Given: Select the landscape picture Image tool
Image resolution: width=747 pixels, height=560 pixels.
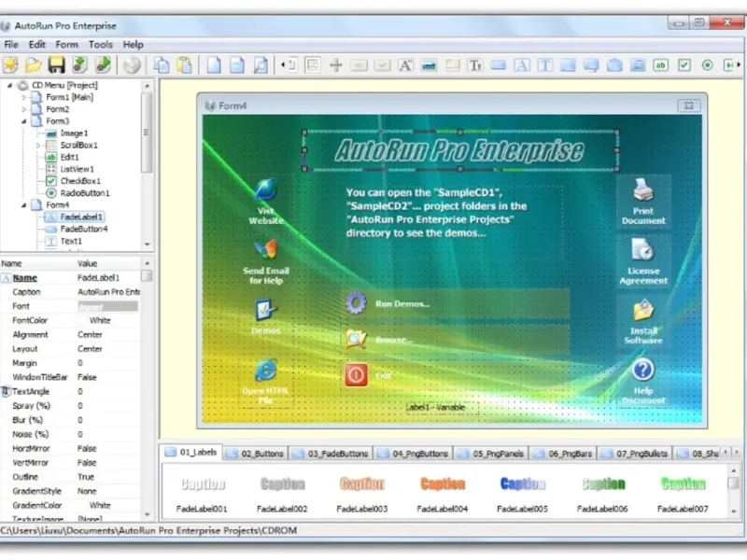Looking at the screenshot, I should [x=429, y=65].
